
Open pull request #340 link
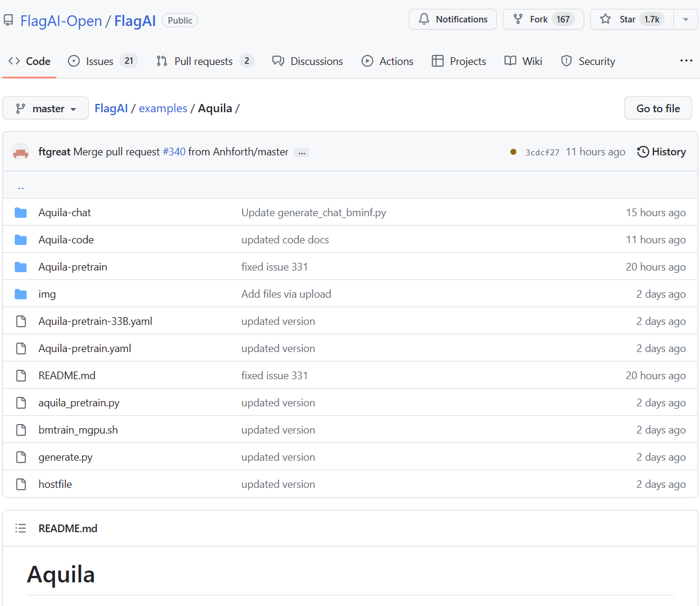pyautogui.click(x=174, y=152)
